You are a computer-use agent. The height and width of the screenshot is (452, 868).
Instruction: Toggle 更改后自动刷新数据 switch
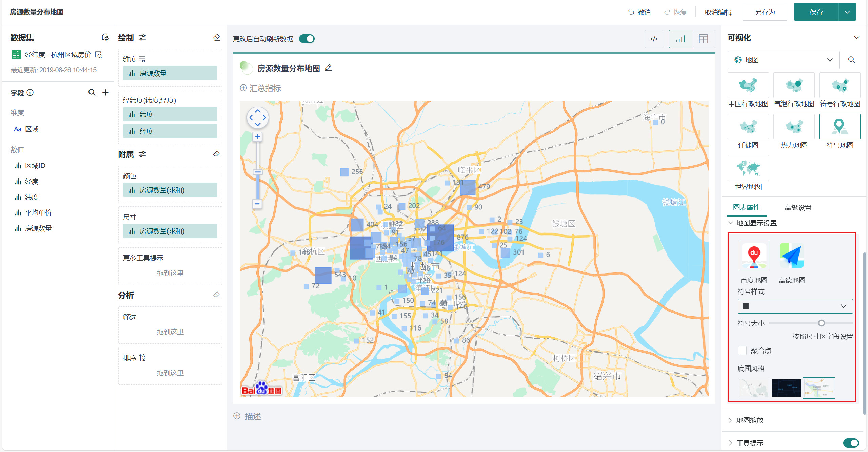[x=307, y=39]
